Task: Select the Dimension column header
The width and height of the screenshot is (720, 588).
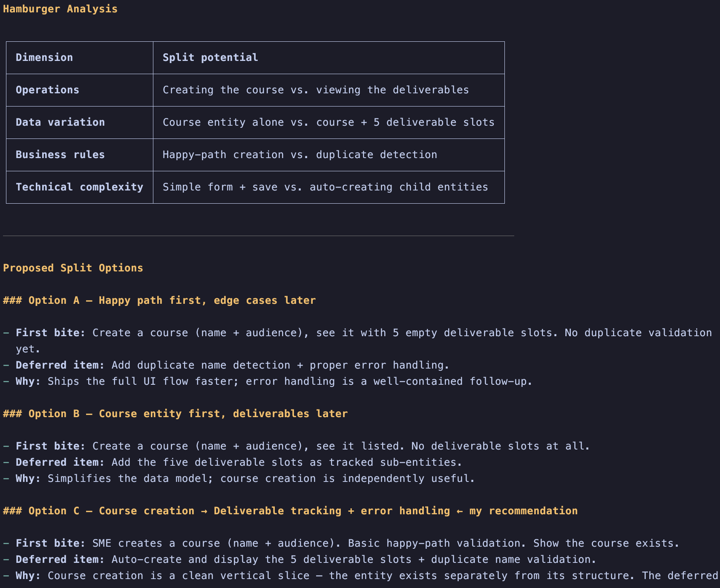Action: 44,58
